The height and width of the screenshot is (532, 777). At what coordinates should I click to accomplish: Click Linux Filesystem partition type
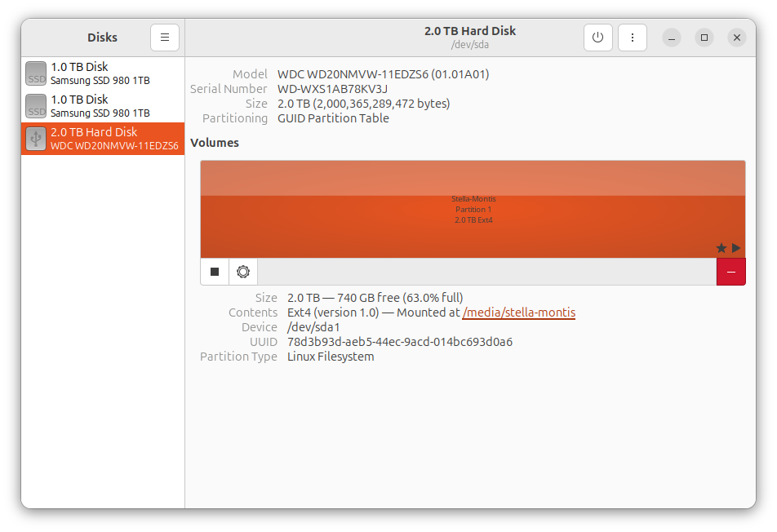(331, 357)
